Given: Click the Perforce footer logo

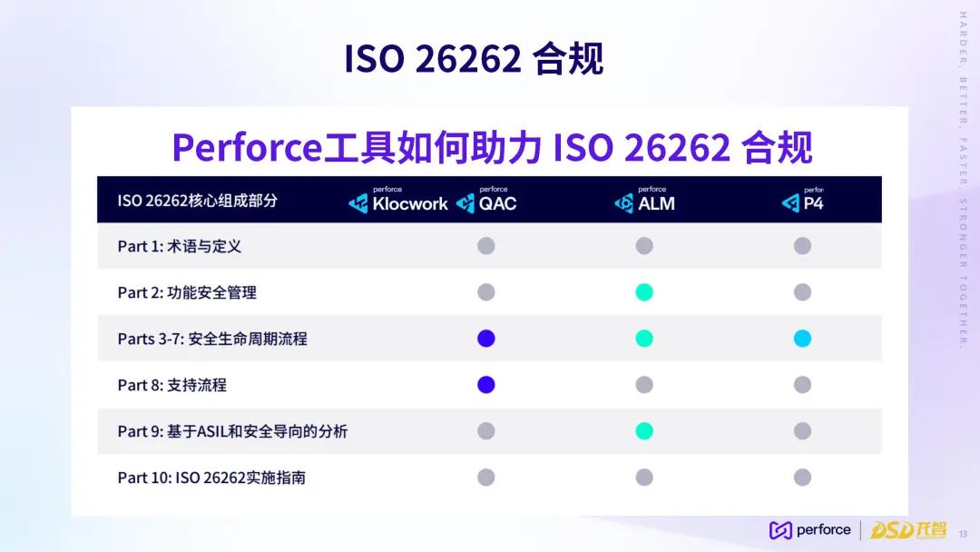Looking at the screenshot, I should click(x=810, y=530).
